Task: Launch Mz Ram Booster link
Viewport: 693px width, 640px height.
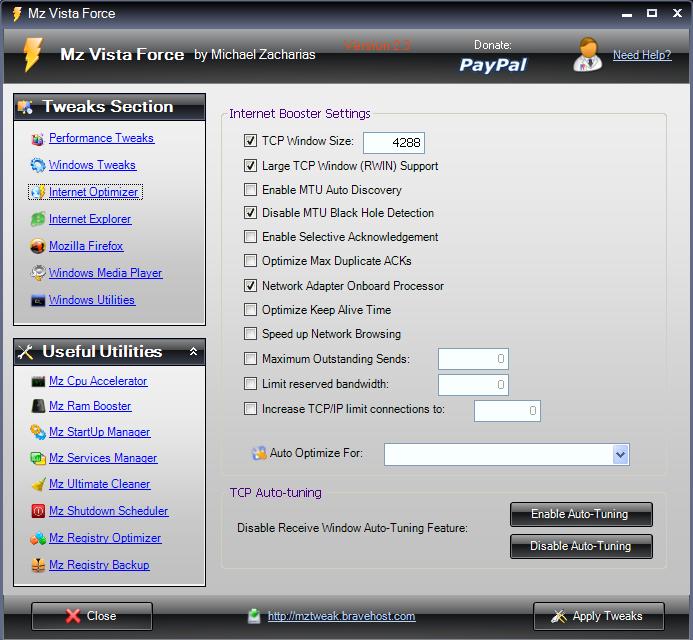Action: click(x=90, y=406)
